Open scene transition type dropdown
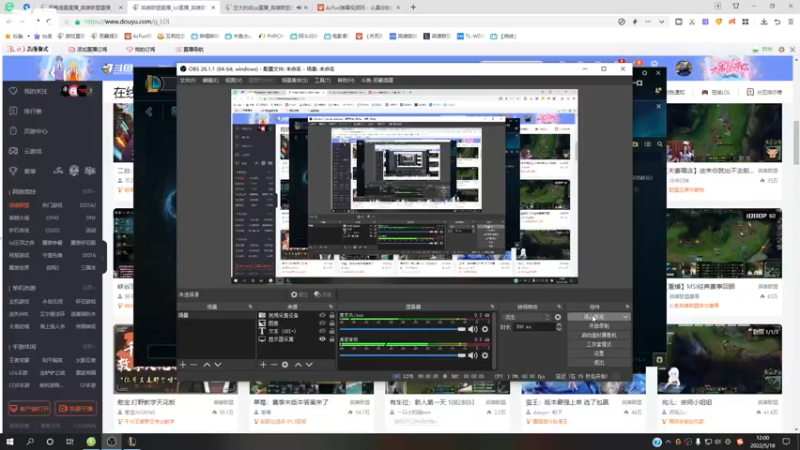The height and width of the screenshot is (450, 800). pos(526,317)
